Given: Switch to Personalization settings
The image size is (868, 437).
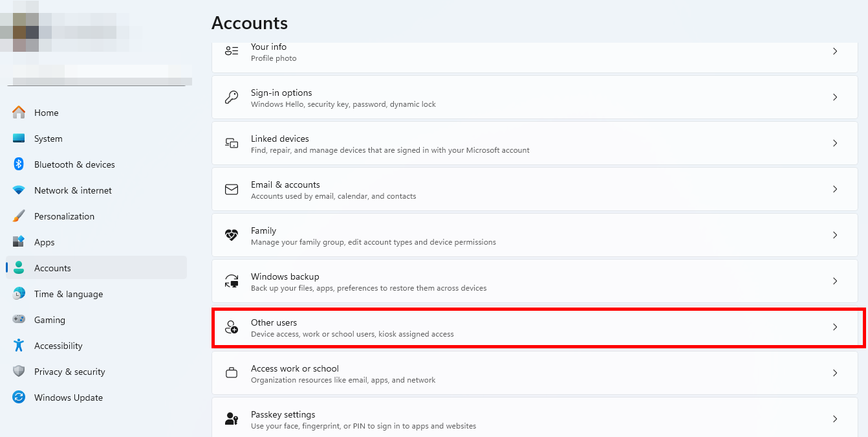Looking at the screenshot, I should (x=64, y=216).
